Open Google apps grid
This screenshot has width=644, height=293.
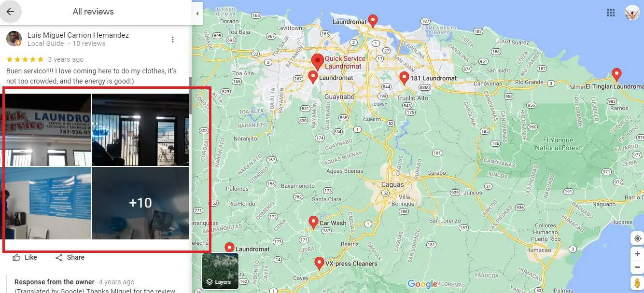pyautogui.click(x=610, y=13)
